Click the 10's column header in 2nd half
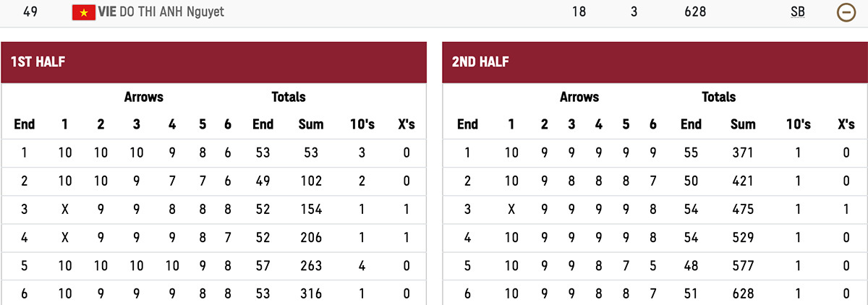Image resolution: width=868 pixels, height=305 pixels. (x=799, y=124)
